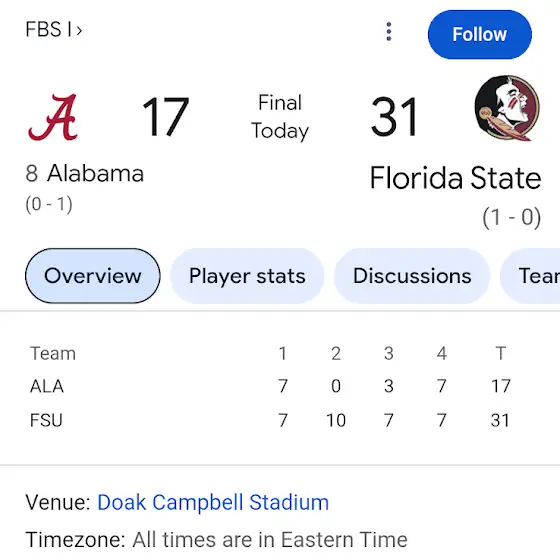Click Alabama's 0 - 1 record text
Screen dimensions: 560x560
click(x=49, y=204)
